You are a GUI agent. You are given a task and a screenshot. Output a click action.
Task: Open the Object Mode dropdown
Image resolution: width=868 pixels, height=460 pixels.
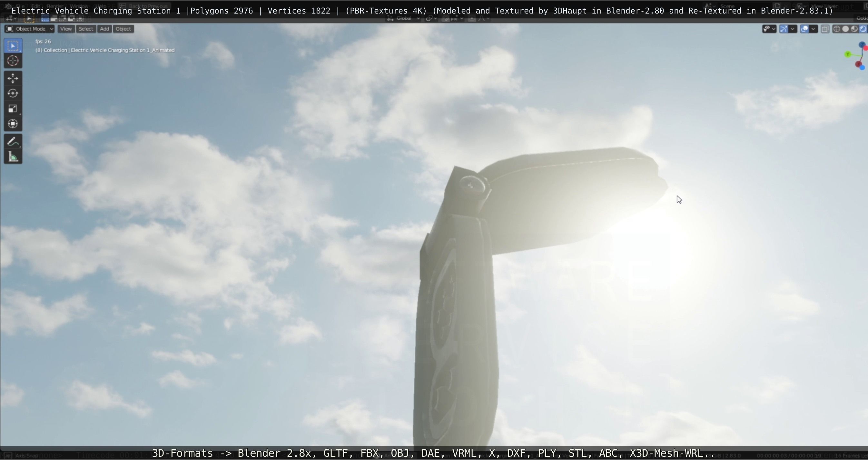(x=30, y=29)
